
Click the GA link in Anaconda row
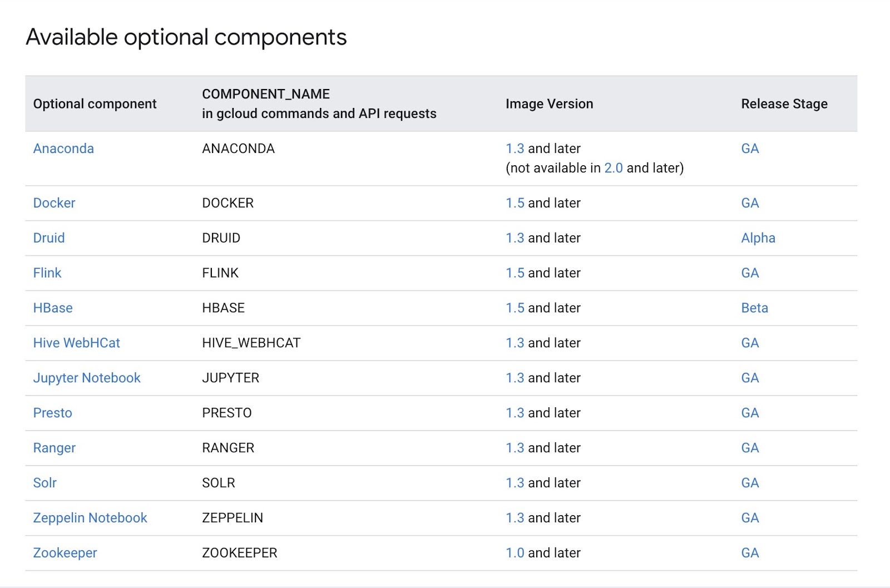(750, 149)
